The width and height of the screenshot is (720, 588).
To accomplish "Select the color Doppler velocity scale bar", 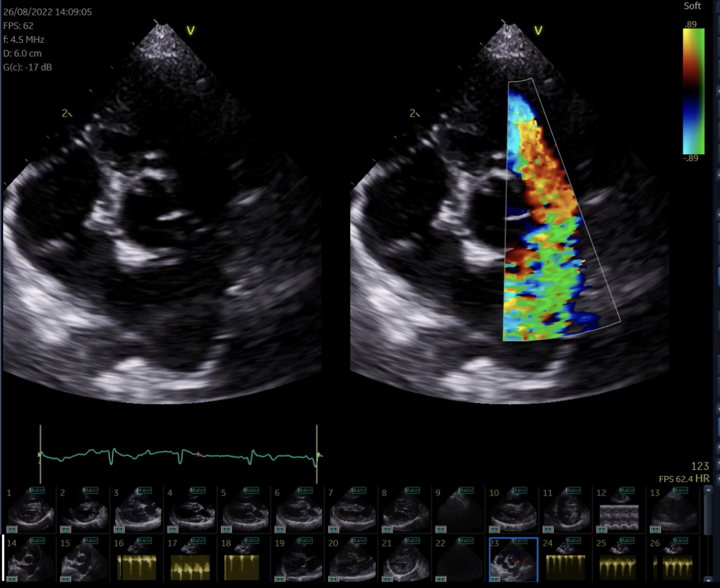I will point(693,91).
